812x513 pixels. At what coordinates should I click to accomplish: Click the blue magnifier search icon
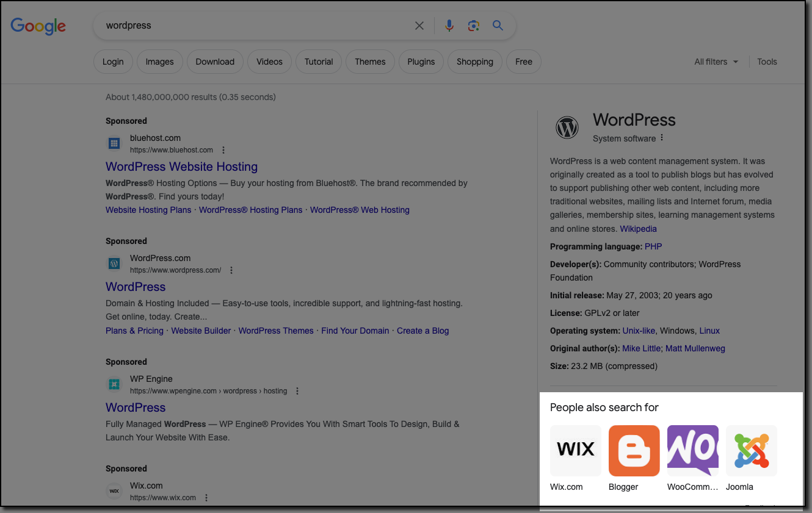498,26
